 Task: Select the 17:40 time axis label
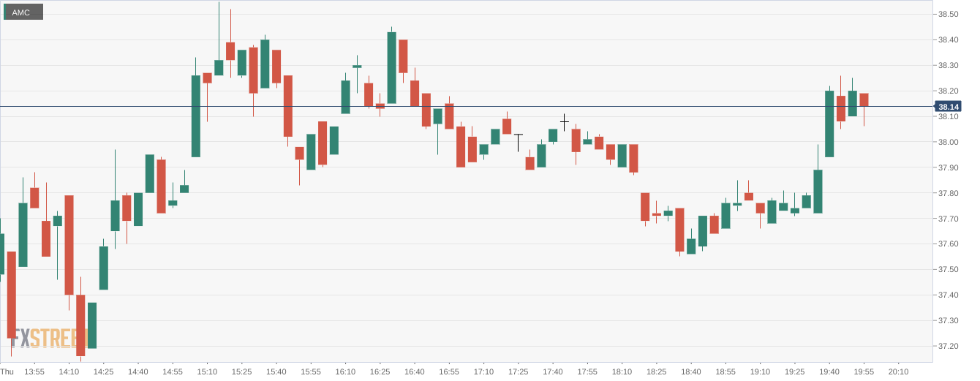[x=552, y=371]
